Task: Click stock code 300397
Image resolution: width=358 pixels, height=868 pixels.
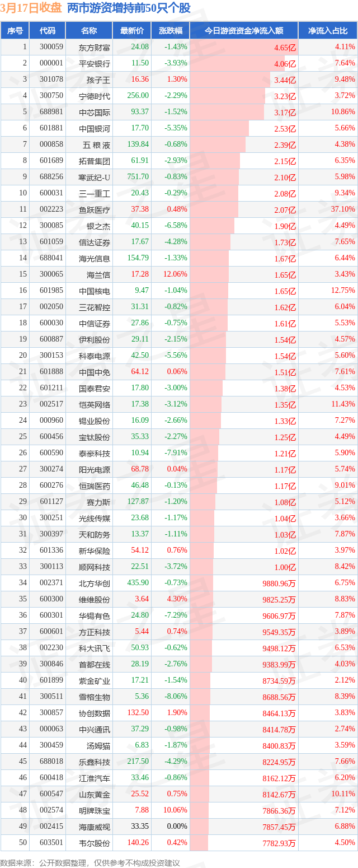Action: pos(51,534)
